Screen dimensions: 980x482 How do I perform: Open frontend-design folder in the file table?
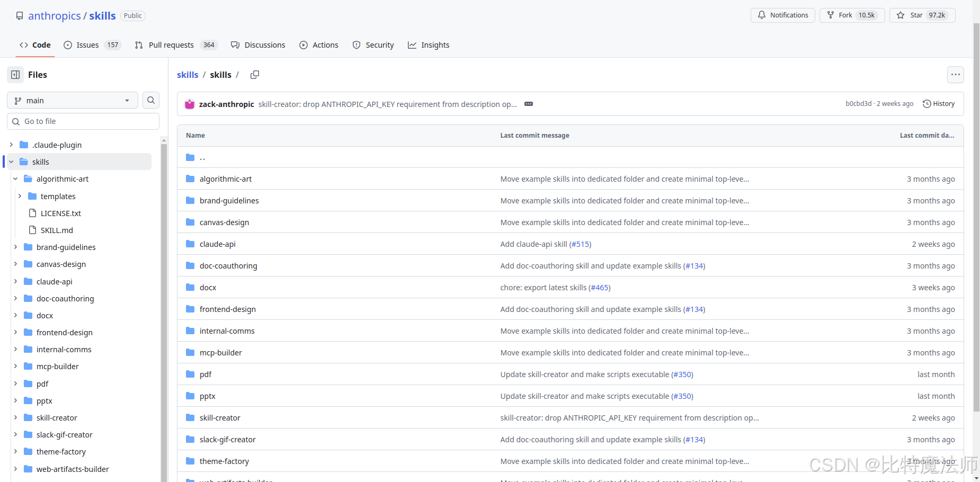tap(228, 309)
